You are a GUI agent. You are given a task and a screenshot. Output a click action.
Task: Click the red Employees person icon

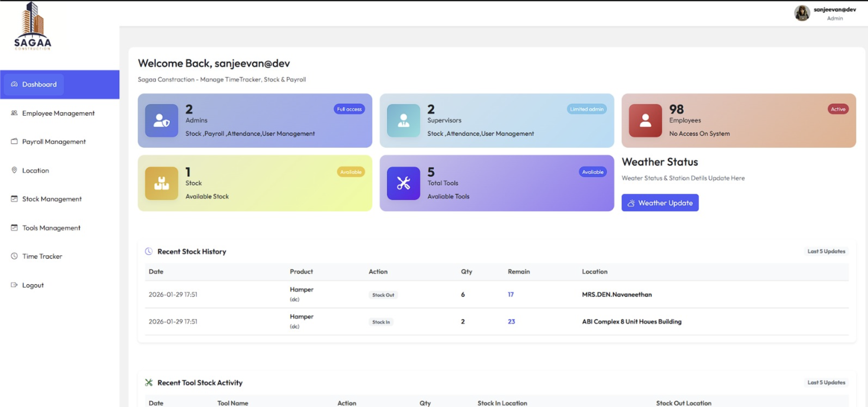coord(645,121)
